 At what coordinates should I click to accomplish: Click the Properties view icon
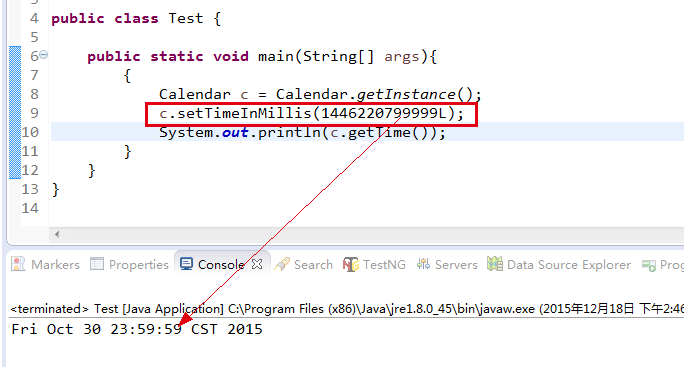[97, 264]
